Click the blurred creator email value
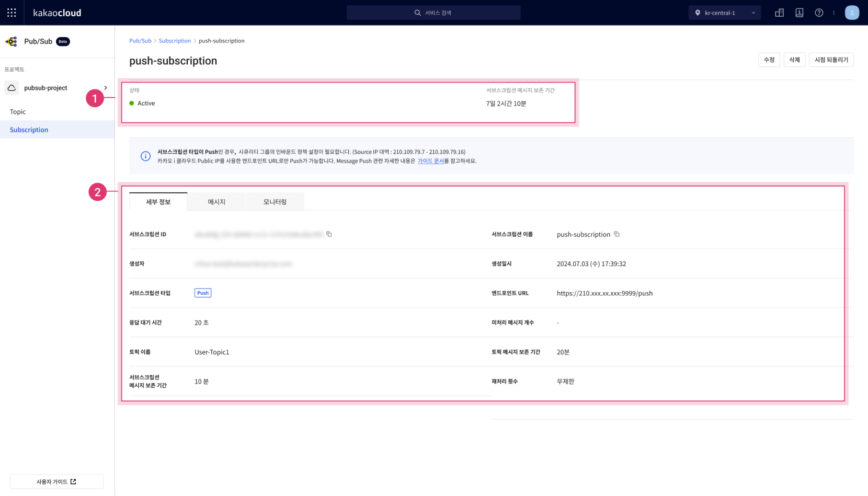 pos(243,264)
